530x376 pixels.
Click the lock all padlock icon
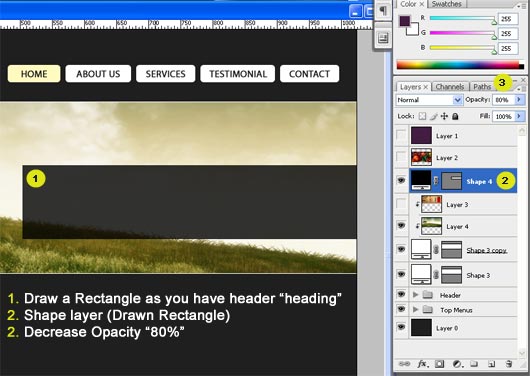tap(455, 116)
